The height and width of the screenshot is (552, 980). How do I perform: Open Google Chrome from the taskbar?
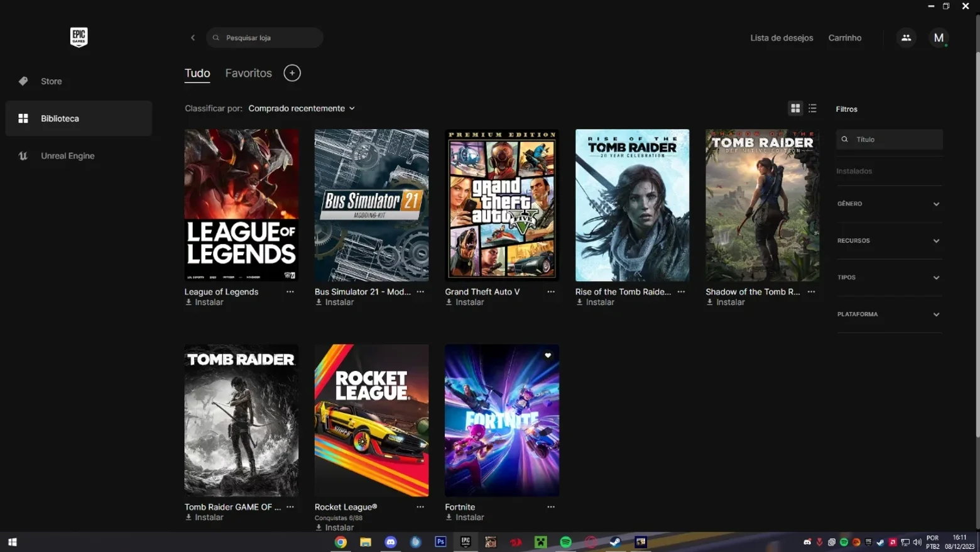(x=340, y=542)
